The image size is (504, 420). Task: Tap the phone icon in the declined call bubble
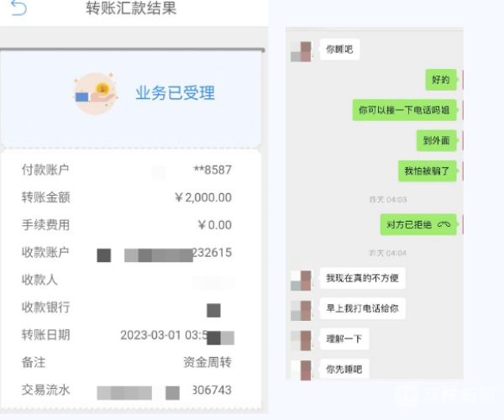click(444, 224)
